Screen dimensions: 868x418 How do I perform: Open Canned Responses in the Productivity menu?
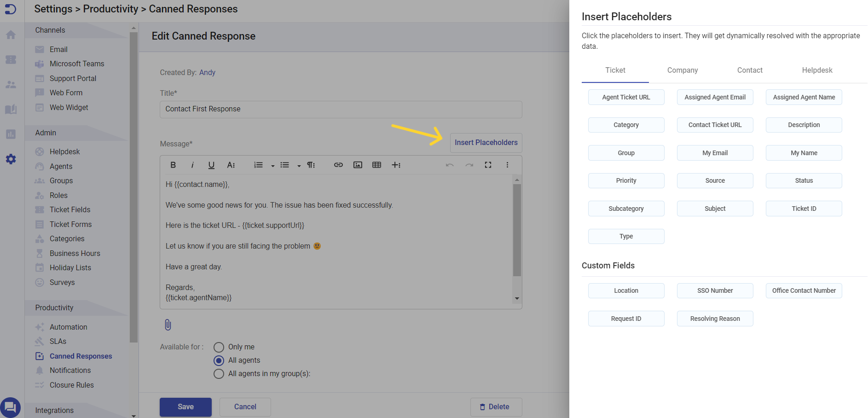click(x=81, y=356)
